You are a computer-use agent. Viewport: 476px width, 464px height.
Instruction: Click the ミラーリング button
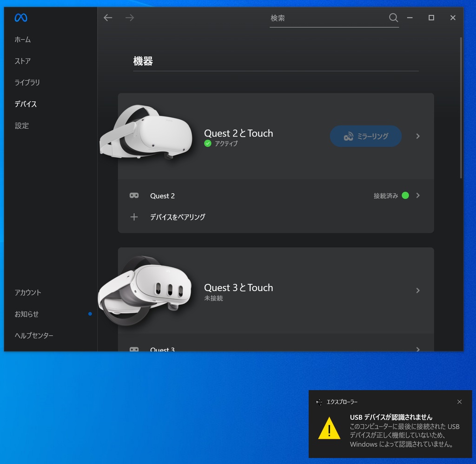coord(365,136)
